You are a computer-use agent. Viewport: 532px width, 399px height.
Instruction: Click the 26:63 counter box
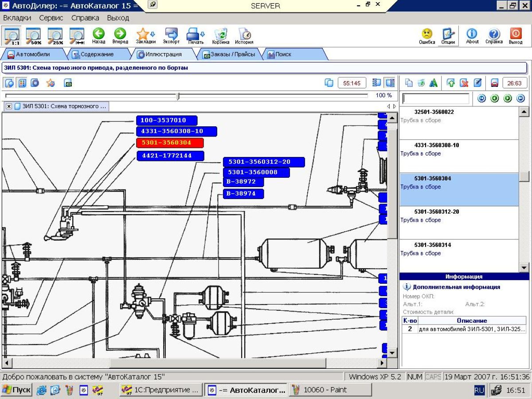pos(514,83)
